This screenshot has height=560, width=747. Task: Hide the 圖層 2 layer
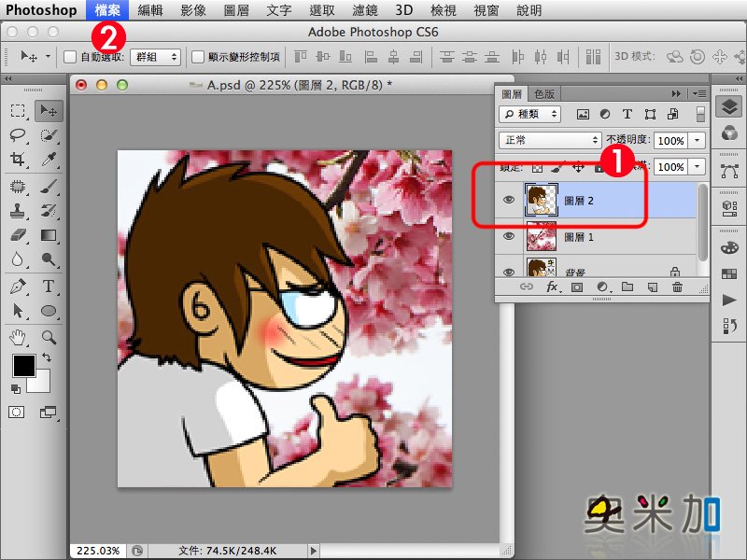click(509, 200)
